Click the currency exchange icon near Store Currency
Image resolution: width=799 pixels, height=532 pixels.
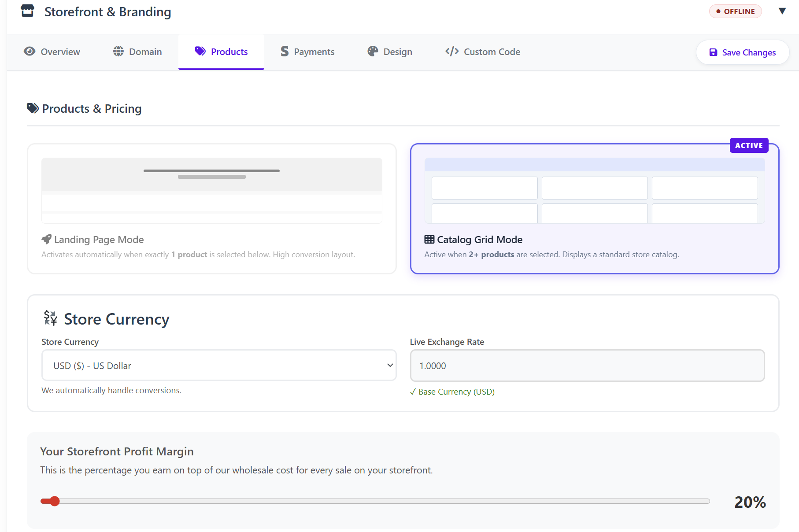[51, 318]
